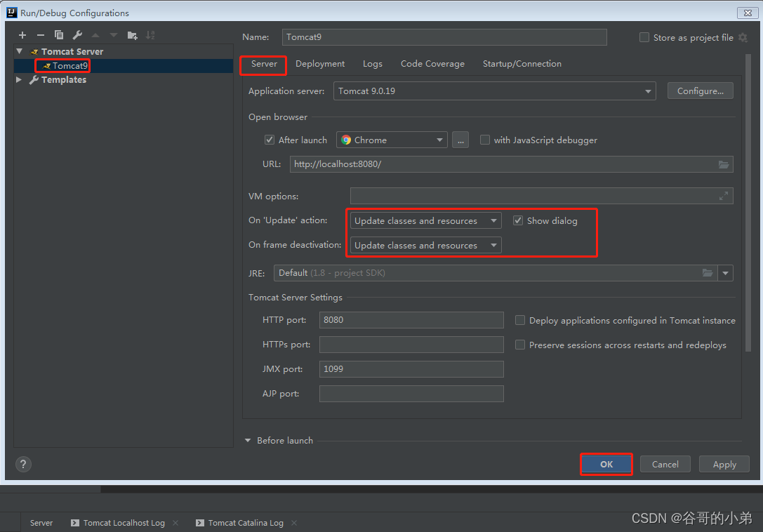763x532 pixels.
Task: Click the Add New Configuration plus icon
Action: 22,35
